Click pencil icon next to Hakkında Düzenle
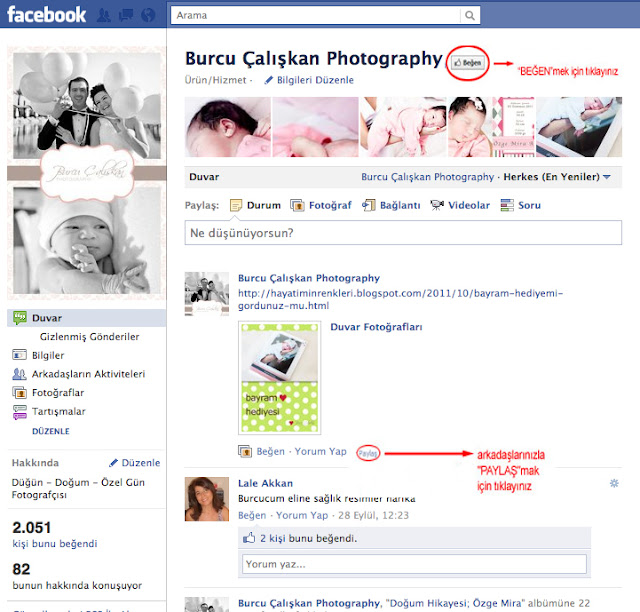 [113, 463]
